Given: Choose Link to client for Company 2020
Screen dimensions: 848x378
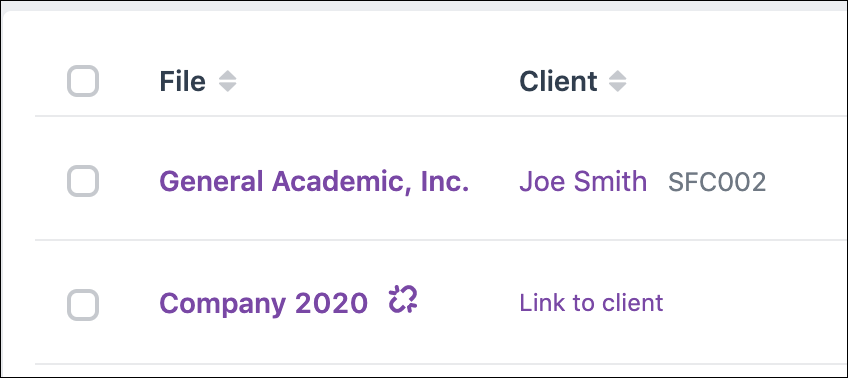Looking at the screenshot, I should (x=591, y=303).
